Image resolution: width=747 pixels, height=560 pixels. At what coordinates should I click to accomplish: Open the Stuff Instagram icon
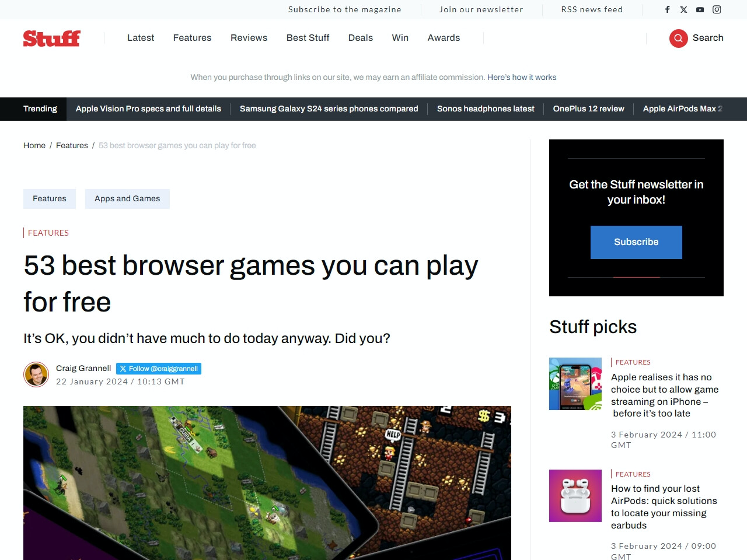point(717,9)
